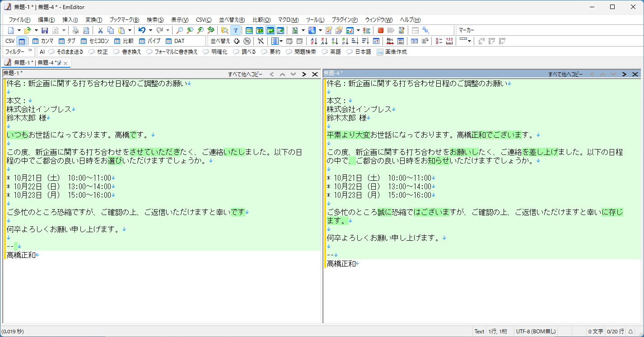Save the file with the floppy disk icon
This screenshot has height=337, width=644.
tap(44, 30)
